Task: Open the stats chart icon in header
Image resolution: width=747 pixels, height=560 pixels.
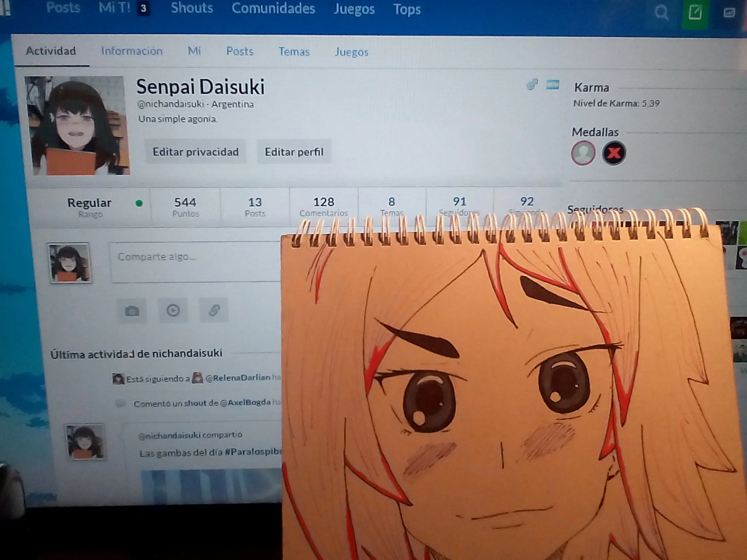Action: (x=729, y=13)
